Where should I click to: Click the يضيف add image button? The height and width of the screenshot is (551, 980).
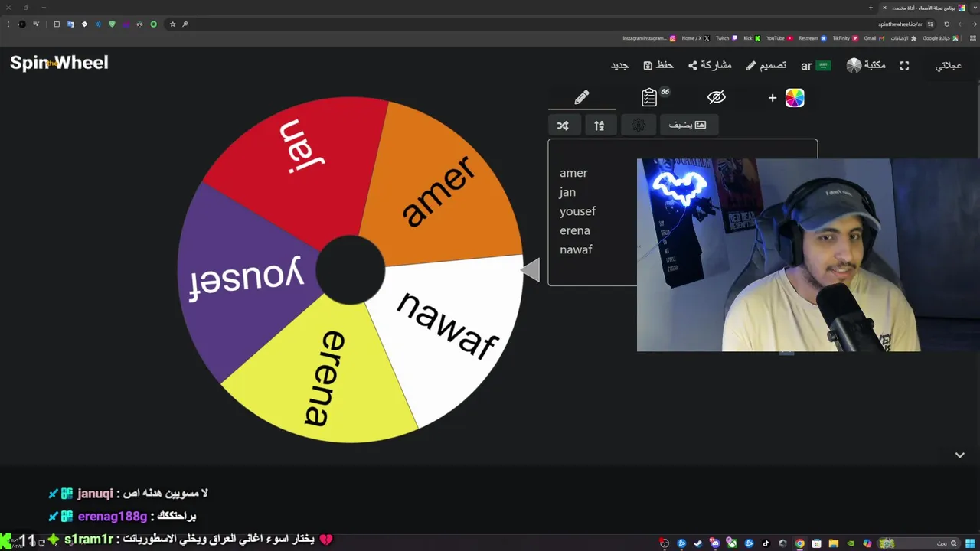point(688,125)
